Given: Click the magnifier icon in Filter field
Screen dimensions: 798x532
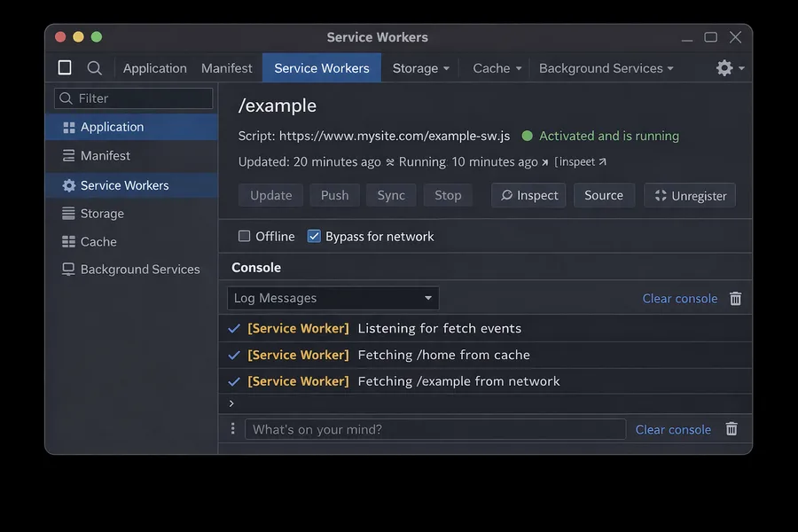Looking at the screenshot, I should (66, 98).
